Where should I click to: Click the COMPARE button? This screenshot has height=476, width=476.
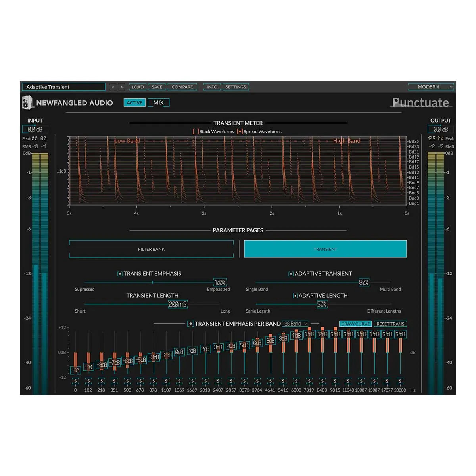(182, 87)
